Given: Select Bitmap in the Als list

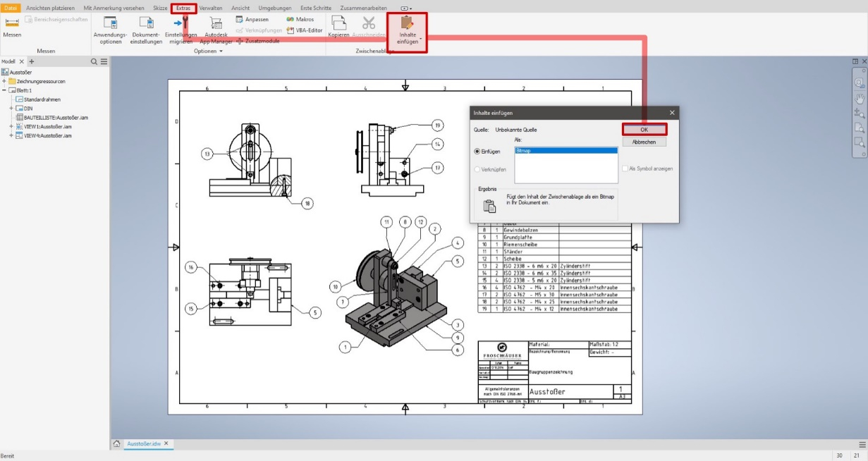Looking at the screenshot, I should click(566, 151).
